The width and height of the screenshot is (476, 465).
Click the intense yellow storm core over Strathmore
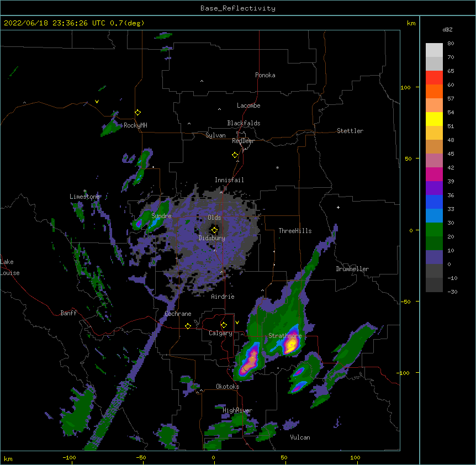292,345
